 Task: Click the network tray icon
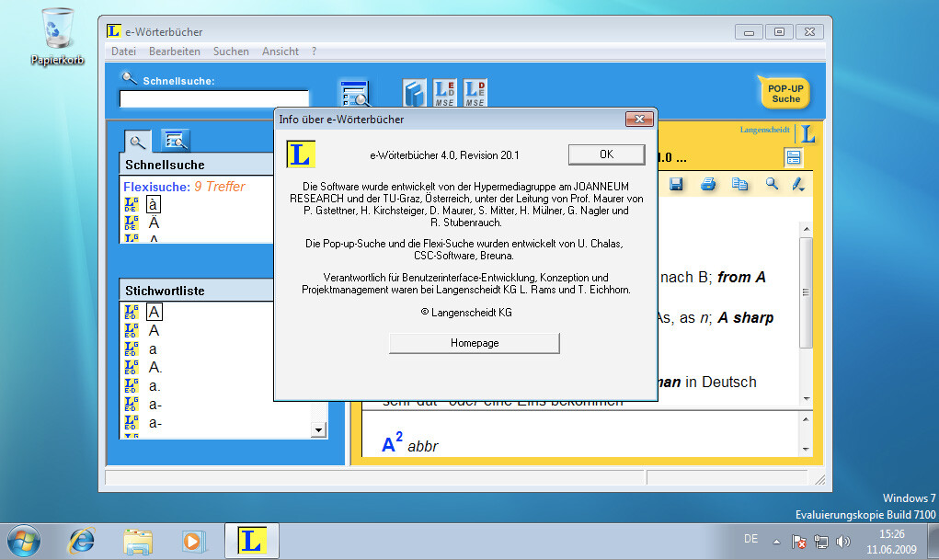point(821,542)
